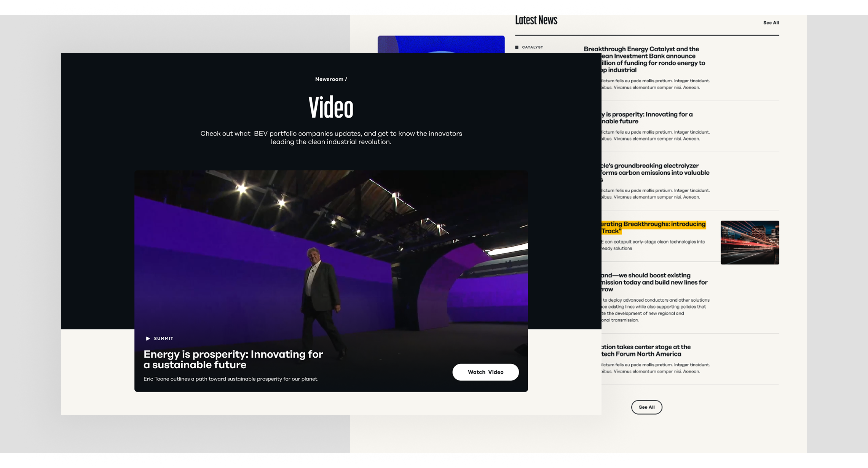Select the CATALYST category label

coord(532,47)
